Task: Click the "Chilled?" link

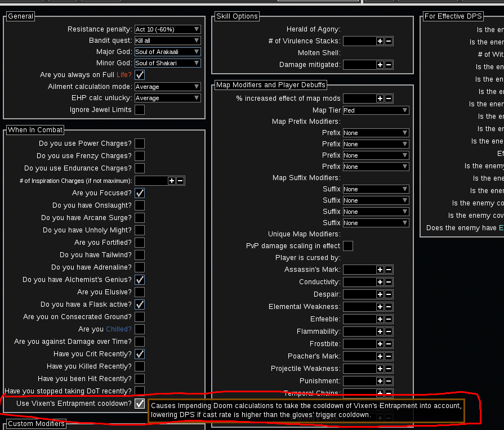Action: [x=118, y=329]
